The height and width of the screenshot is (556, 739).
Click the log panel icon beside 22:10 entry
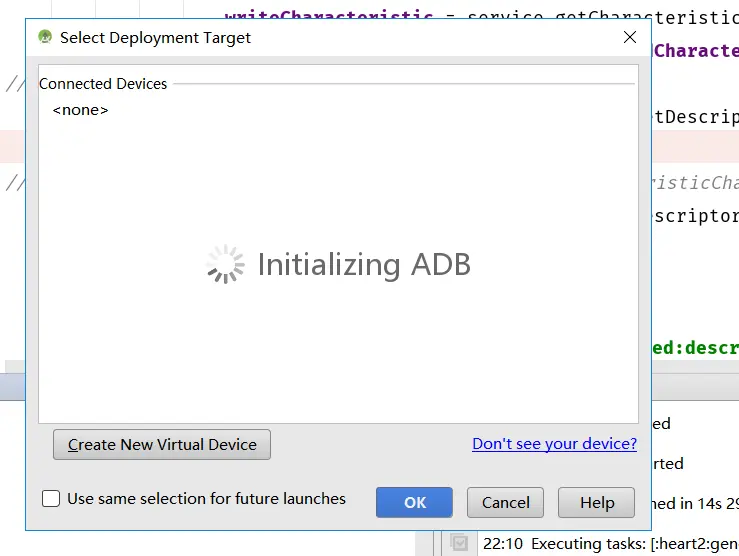[x=459, y=543]
